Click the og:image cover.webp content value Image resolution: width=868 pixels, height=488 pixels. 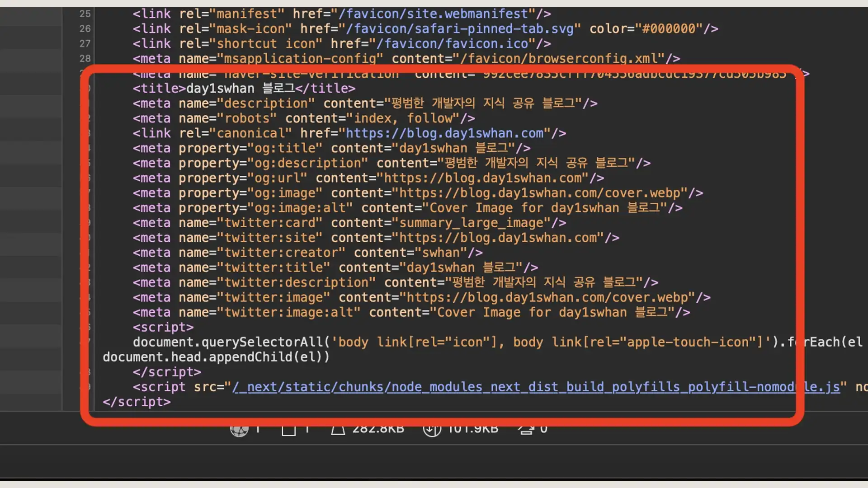click(543, 192)
